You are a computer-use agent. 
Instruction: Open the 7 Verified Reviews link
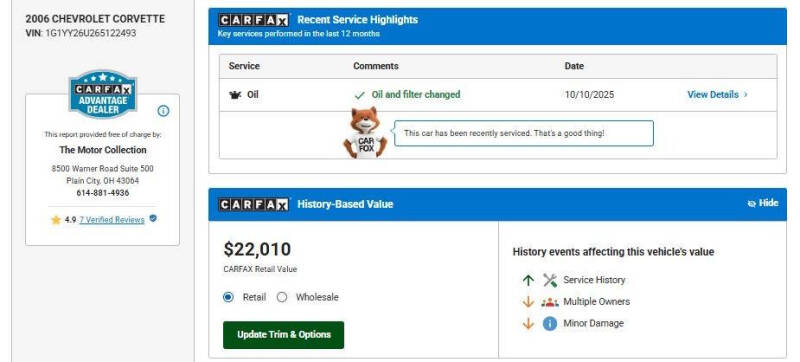[x=112, y=220]
